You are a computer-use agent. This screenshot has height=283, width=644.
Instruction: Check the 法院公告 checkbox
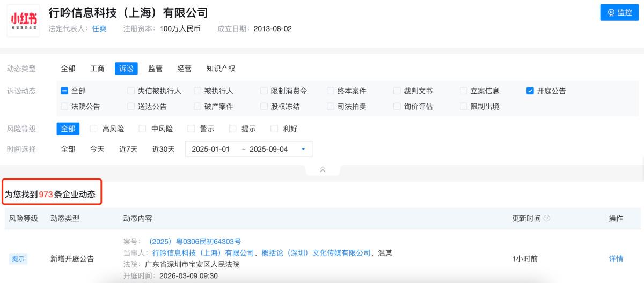(x=64, y=107)
